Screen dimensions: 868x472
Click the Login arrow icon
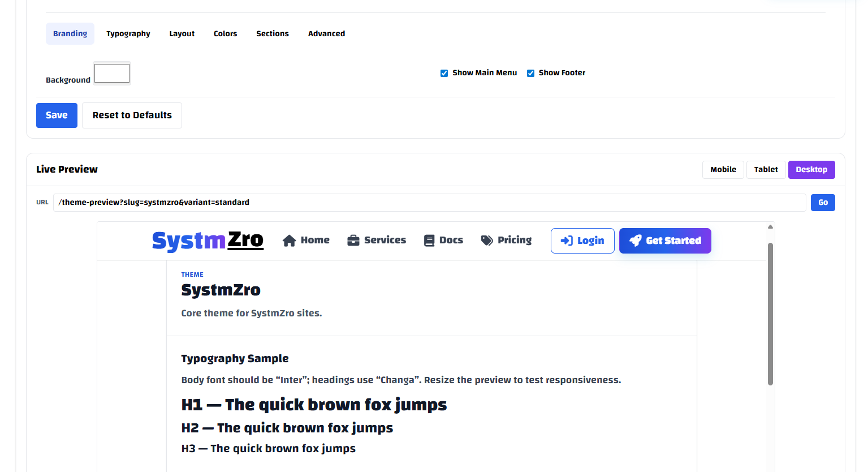pos(567,241)
